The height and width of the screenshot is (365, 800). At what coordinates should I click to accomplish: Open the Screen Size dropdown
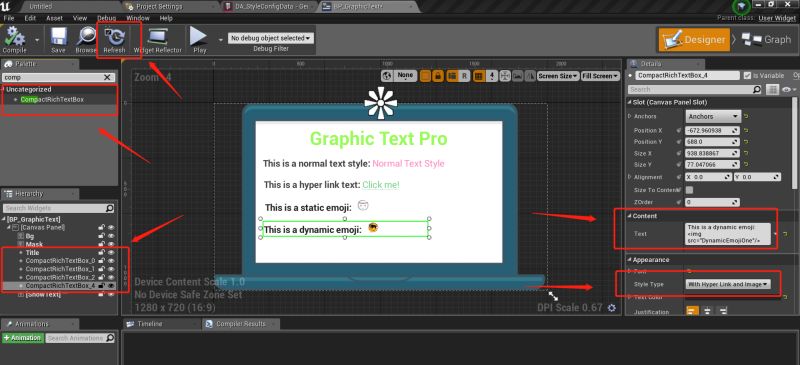click(558, 76)
